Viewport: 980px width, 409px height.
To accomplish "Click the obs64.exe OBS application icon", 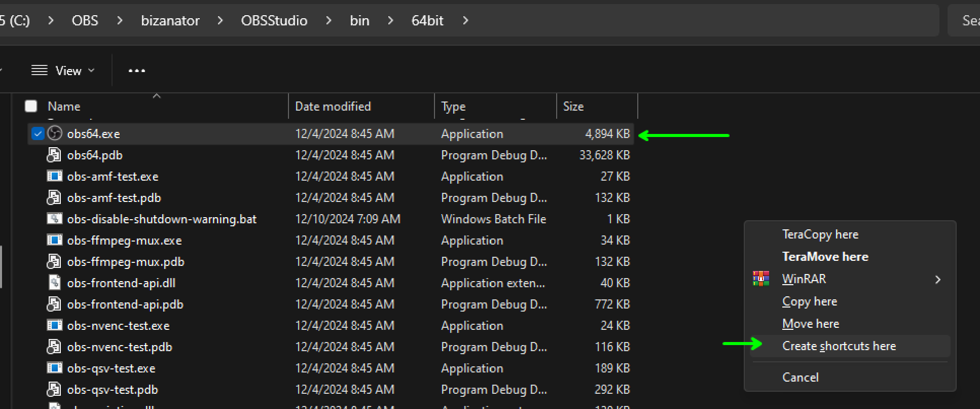I will tap(54, 133).
